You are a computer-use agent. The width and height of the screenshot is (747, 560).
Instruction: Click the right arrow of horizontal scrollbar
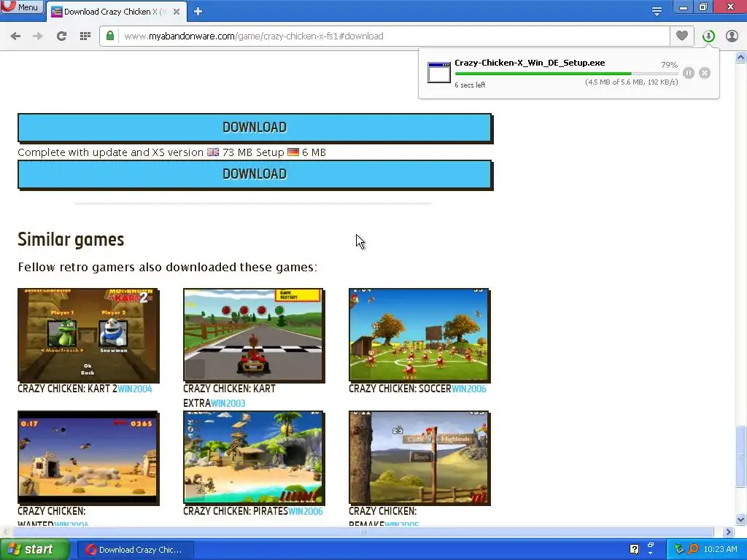(728, 532)
